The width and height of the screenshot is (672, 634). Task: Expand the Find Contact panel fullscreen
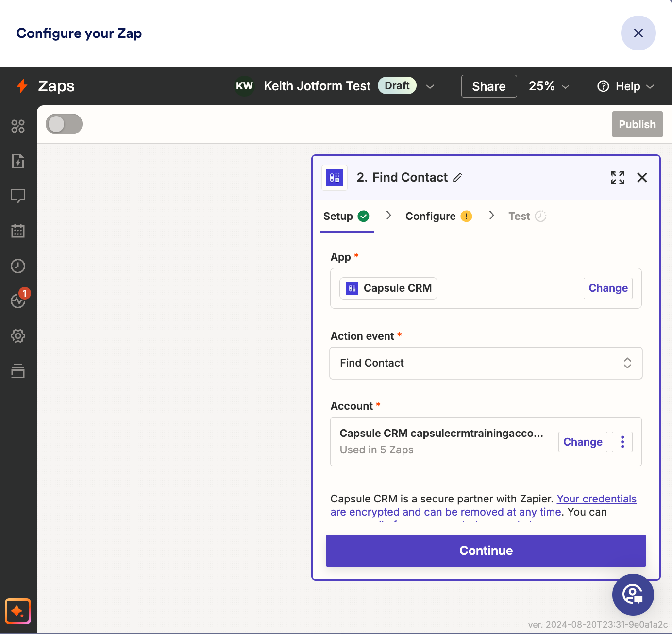coord(618,178)
